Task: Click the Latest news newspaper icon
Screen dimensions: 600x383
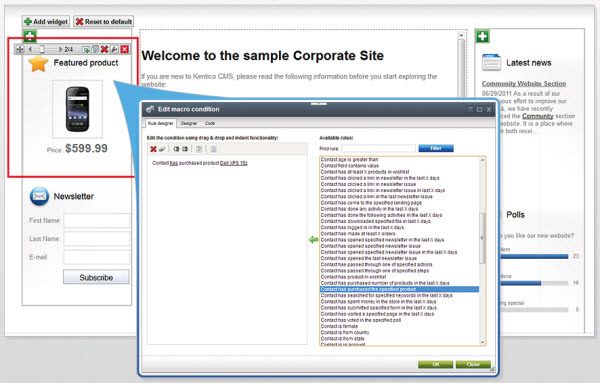Action: pos(491,62)
